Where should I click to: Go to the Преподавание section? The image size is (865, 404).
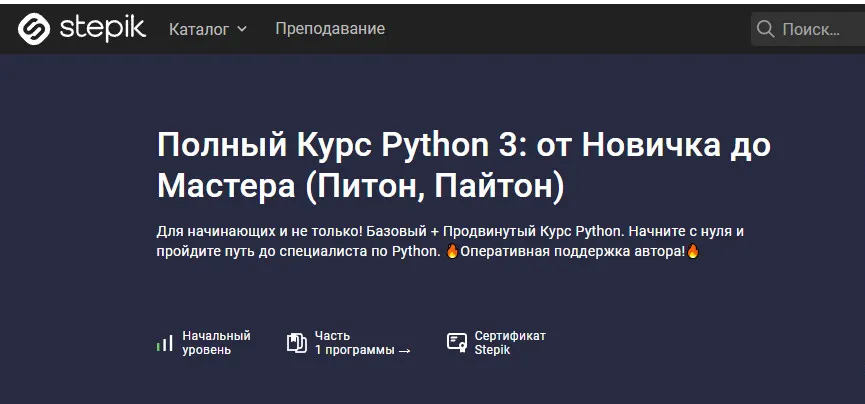[330, 29]
